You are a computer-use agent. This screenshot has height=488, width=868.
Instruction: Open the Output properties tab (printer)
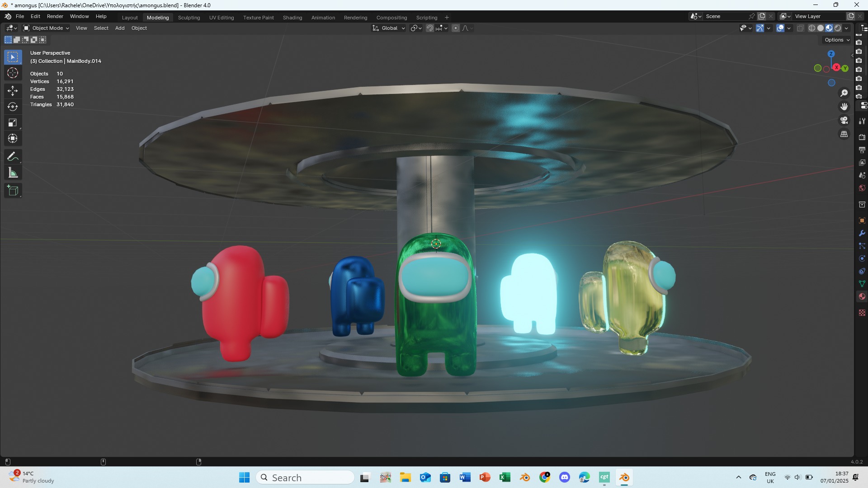point(862,150)
